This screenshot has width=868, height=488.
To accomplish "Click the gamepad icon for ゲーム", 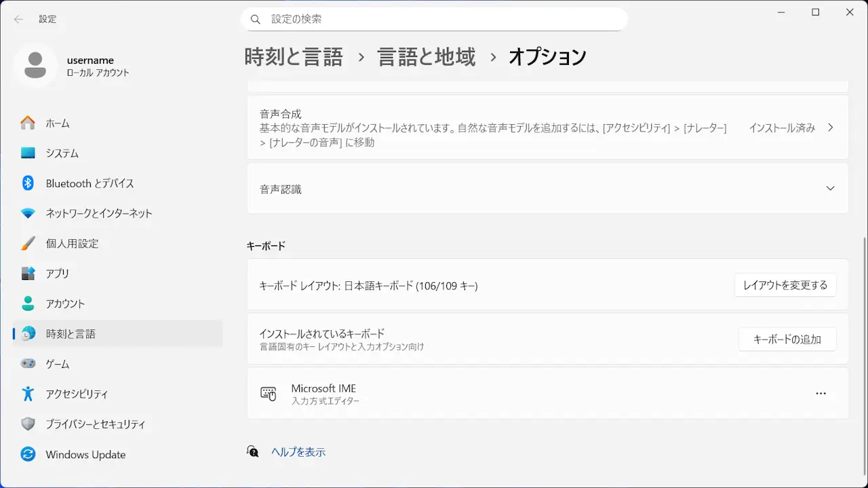I will pos(28,364).
